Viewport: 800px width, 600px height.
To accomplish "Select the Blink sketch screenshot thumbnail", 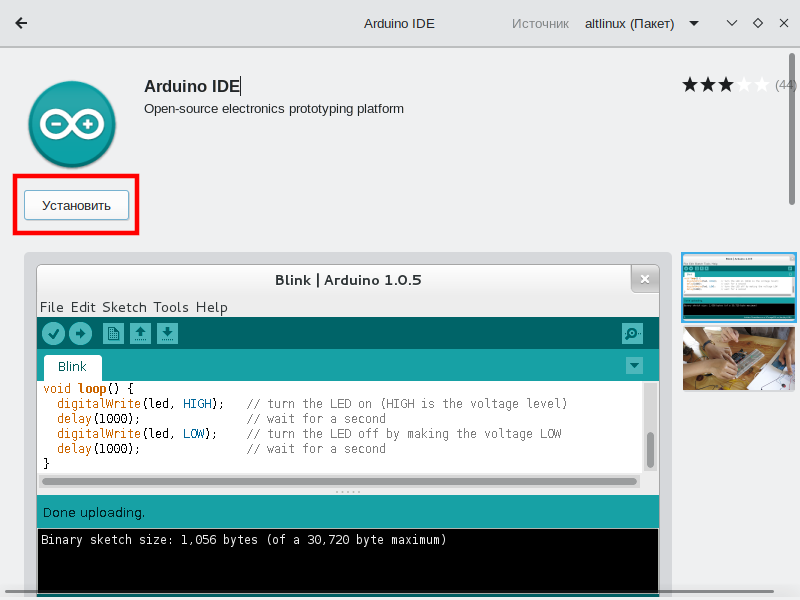I will point(739,287).
